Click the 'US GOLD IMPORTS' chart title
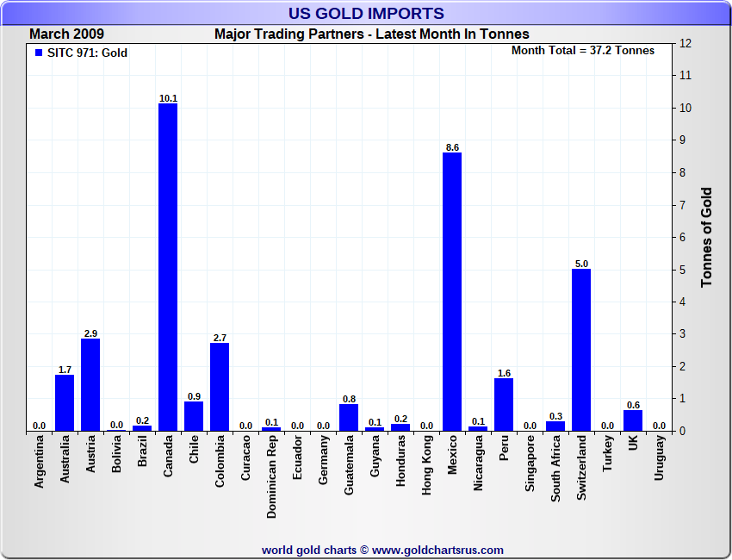 [366, 14]
